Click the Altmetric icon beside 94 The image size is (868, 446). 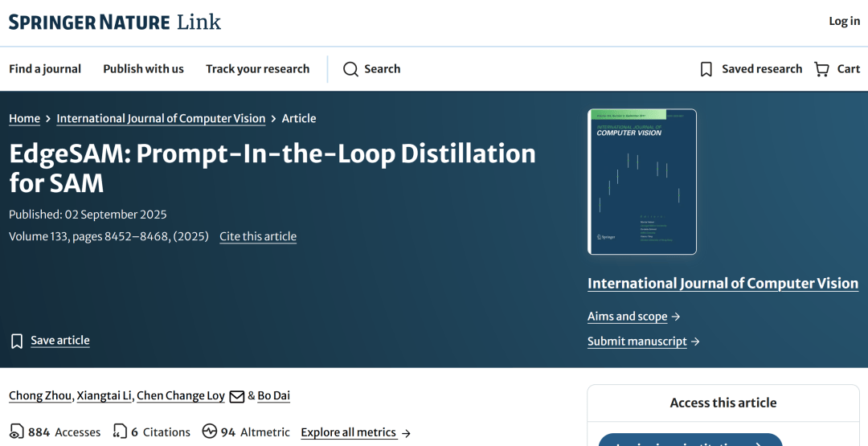[209, 431]
